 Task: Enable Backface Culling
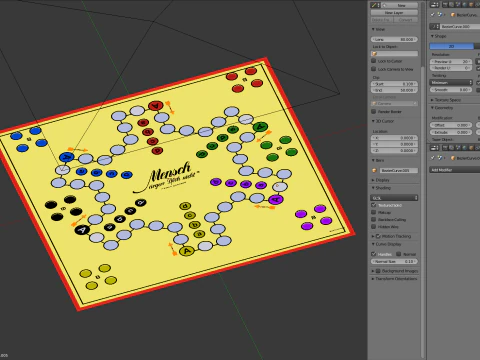(x=374, y=219)
